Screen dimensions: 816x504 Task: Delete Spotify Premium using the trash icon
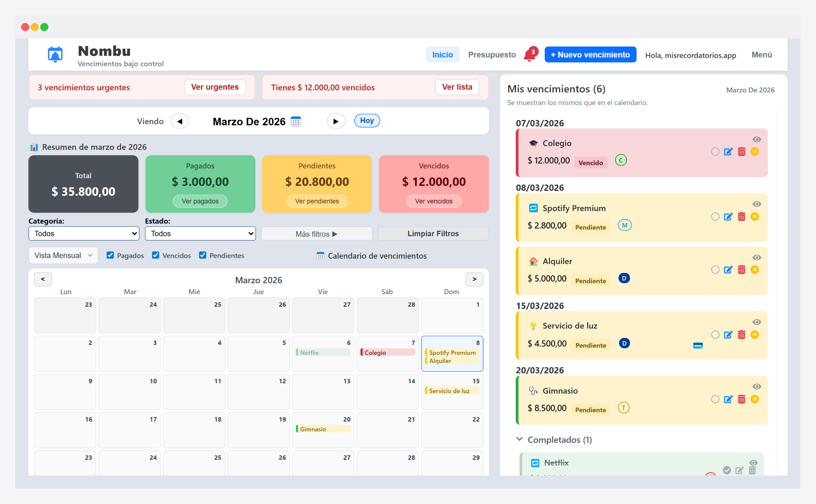(x=741, y=217)
